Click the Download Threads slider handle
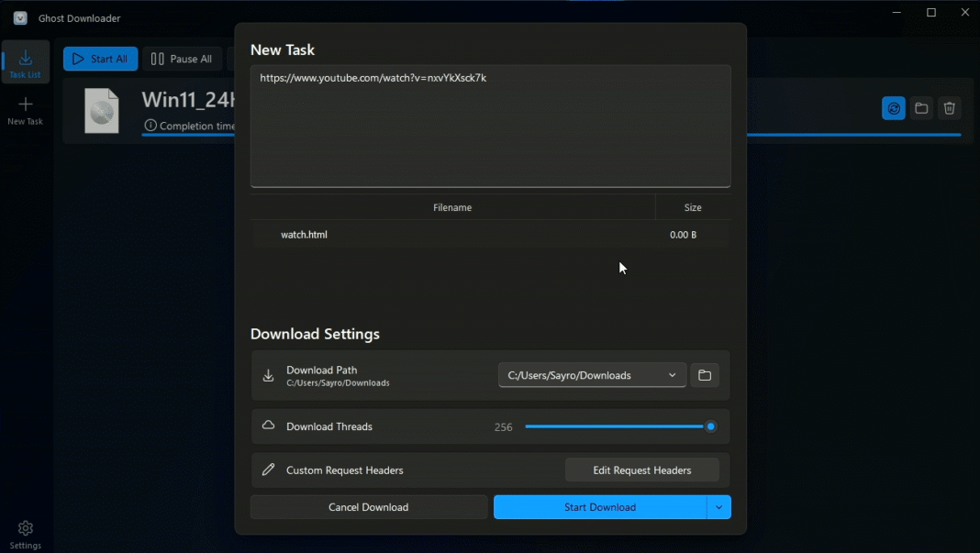 pos(710,426)
